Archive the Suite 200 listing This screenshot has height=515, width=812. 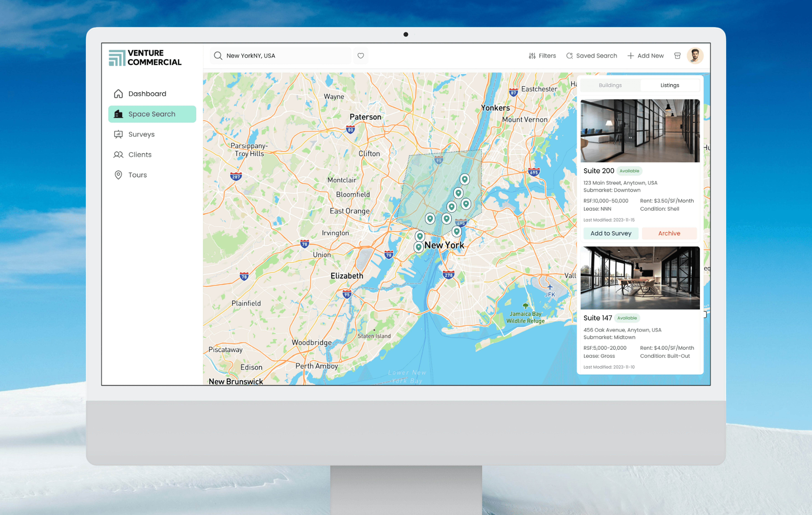point(669,233)
